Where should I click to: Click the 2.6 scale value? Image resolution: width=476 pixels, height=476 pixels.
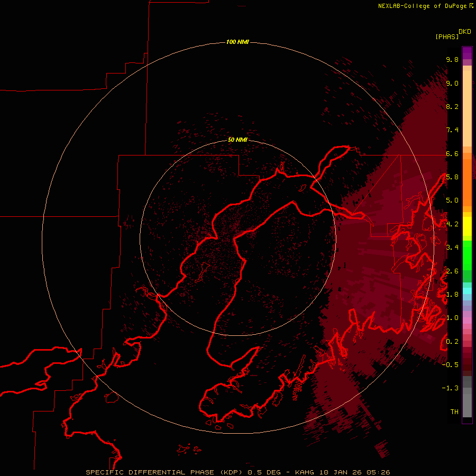pyautogui.click(x=452, y=271)
